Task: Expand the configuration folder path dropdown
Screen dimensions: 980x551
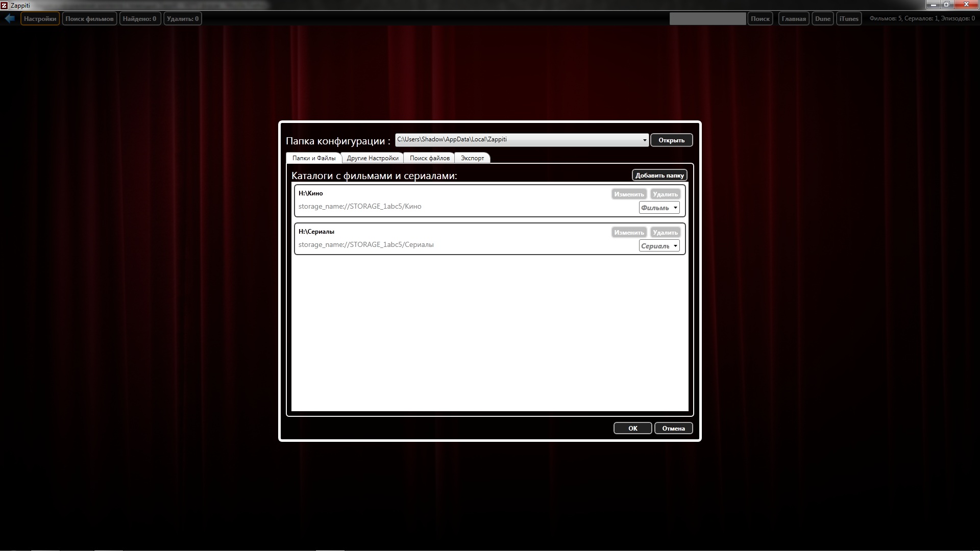Action: point(644,140)
